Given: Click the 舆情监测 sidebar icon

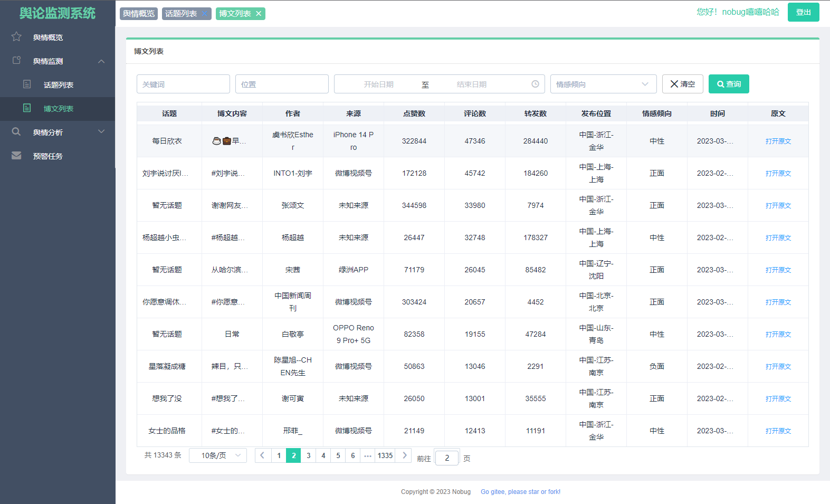Looking at the screenshot, I should point(16,60).
